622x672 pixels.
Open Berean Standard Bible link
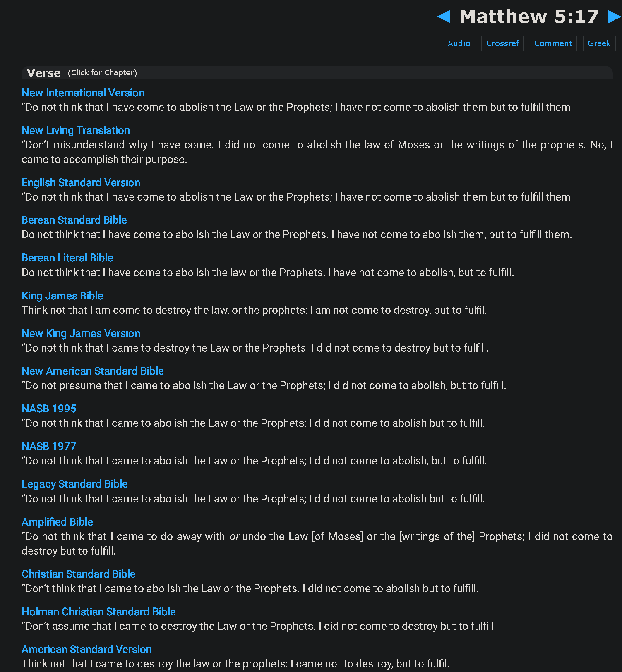(74, 220)
